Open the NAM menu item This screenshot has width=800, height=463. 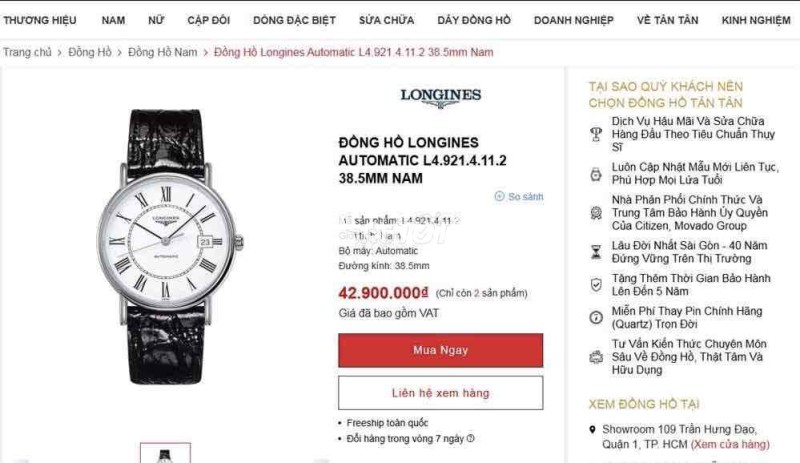113,20
